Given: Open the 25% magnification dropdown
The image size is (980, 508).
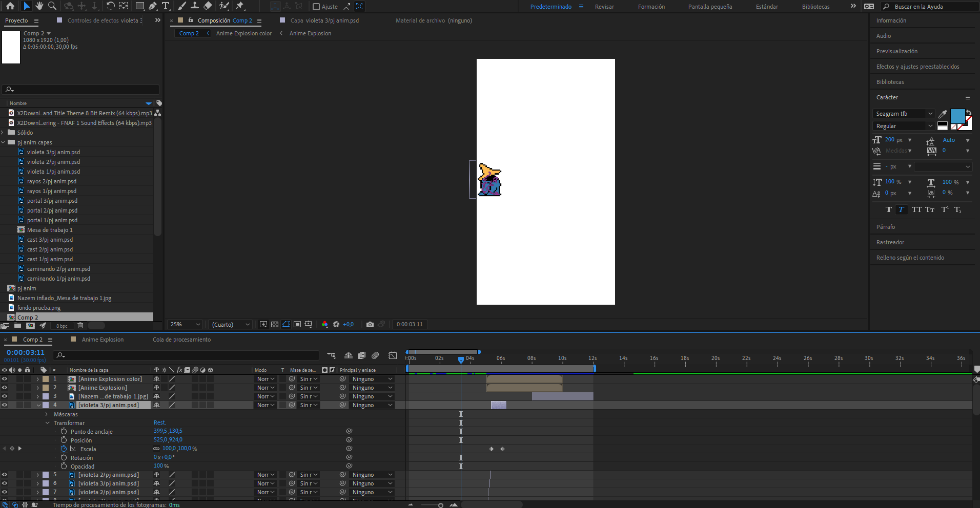Looking at the screenshot, I should (186, 325).
